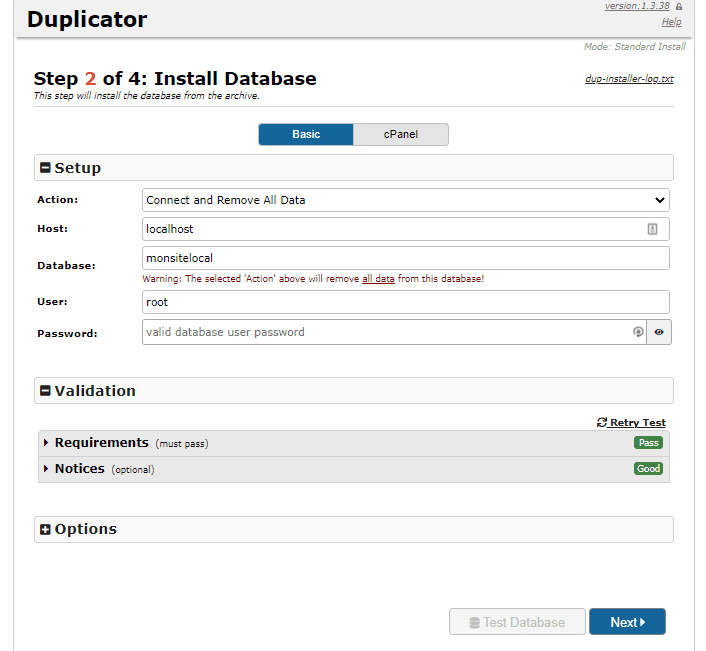Image resolution: width=706 pixels, height=651 pixels.
Task: Open the Action dropdown menu
Action: (x=405, y=200)
